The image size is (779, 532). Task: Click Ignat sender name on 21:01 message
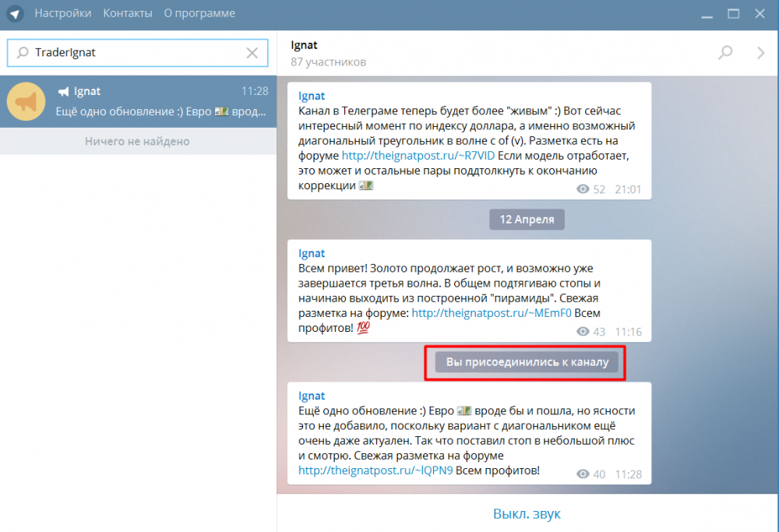311,96
